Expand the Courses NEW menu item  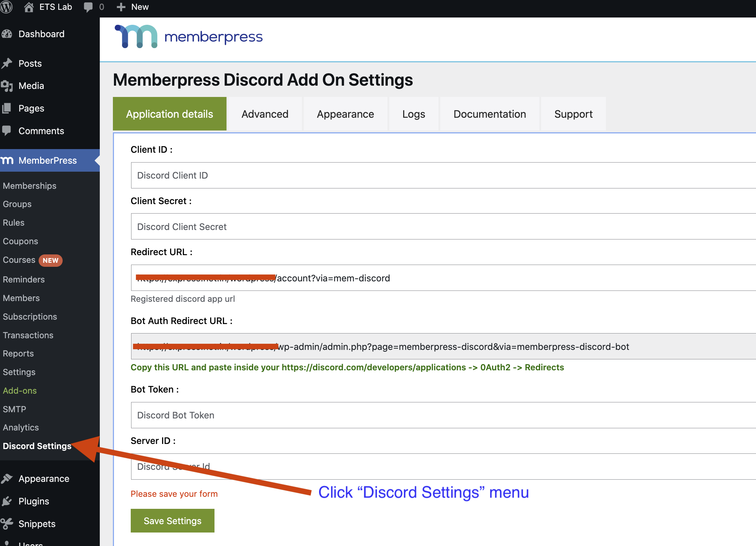coord(32,260)
